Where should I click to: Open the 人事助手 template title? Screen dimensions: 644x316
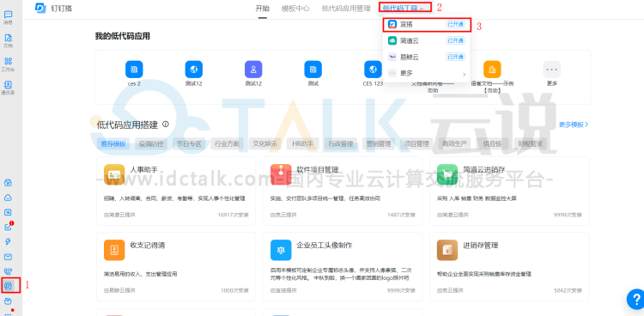pyautogui.click(x=143, y=170)
